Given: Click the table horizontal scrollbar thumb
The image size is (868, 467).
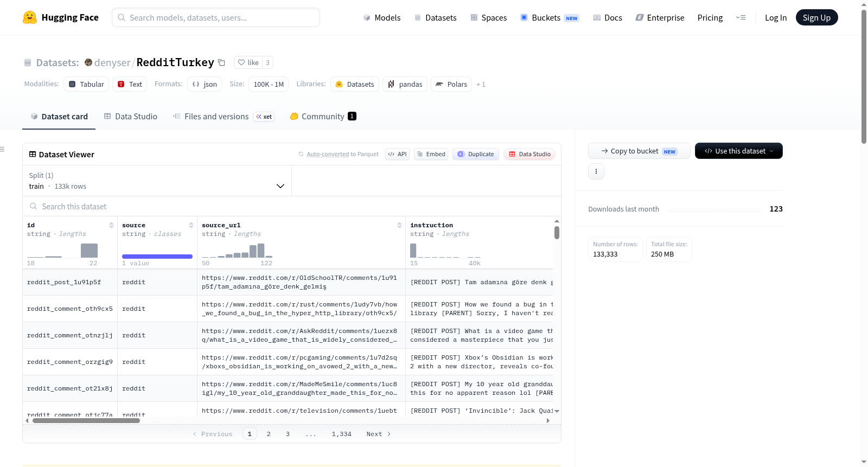Looking at the screenshot, I should 86,420.
